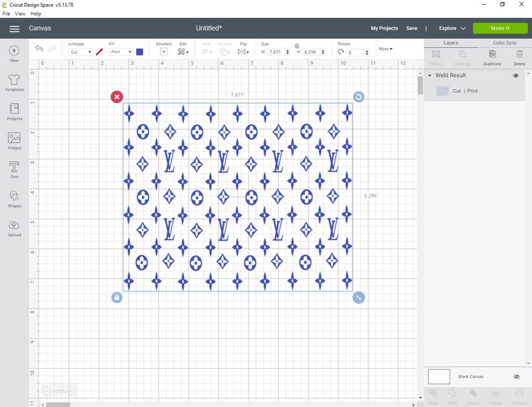
Task: Click the zoom in plus button
Action: [71, 392]
